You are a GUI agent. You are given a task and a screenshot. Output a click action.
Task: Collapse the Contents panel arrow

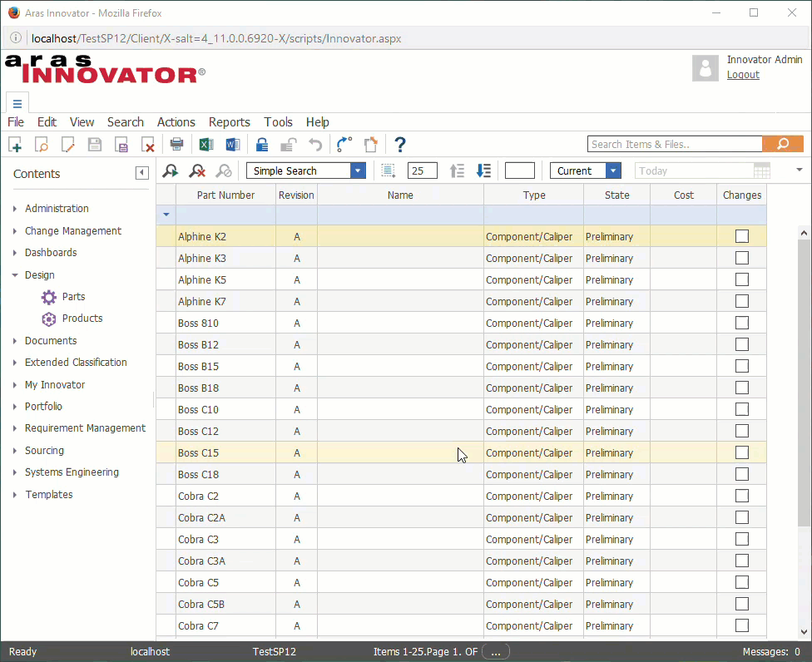[x=142, y=173]
